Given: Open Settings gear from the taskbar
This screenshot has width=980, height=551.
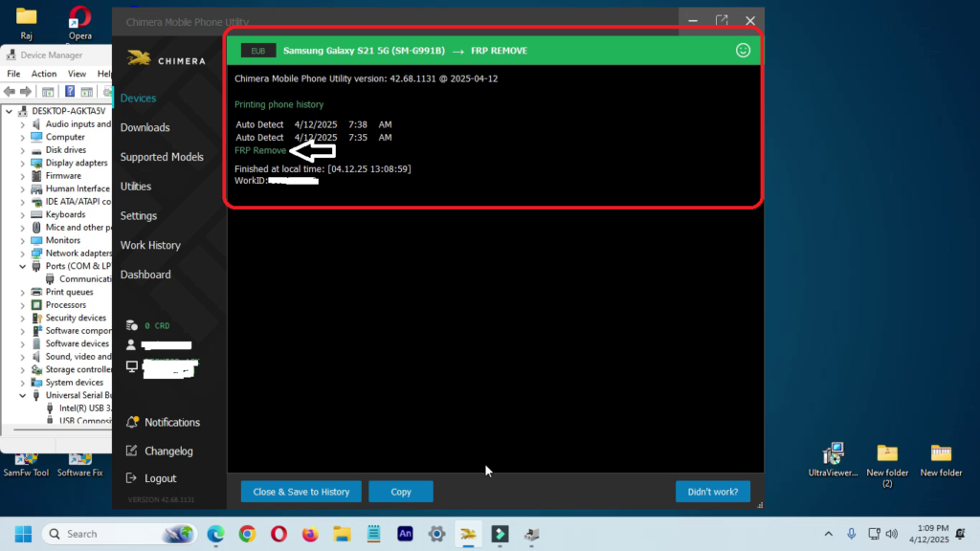Looking at the screenshot, I should pyautogui.click(x=436, y=534).
